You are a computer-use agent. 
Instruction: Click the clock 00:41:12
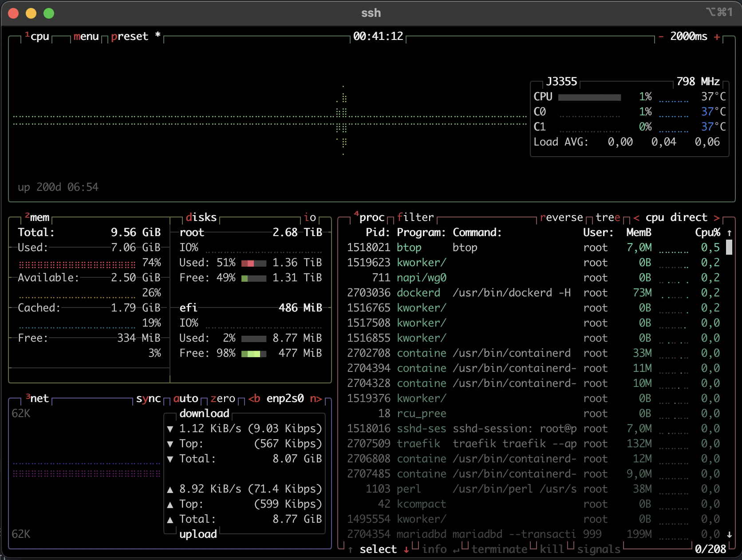pyautogui.click(x=378, y=36)
